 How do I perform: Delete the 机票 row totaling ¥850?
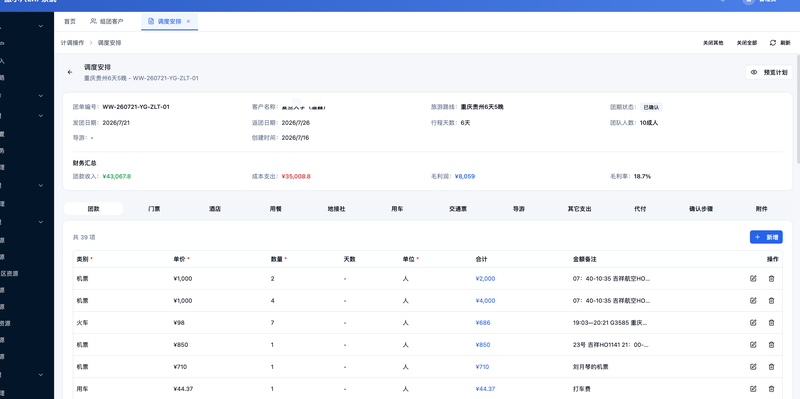pyautogui.click(x=771, y=344)
